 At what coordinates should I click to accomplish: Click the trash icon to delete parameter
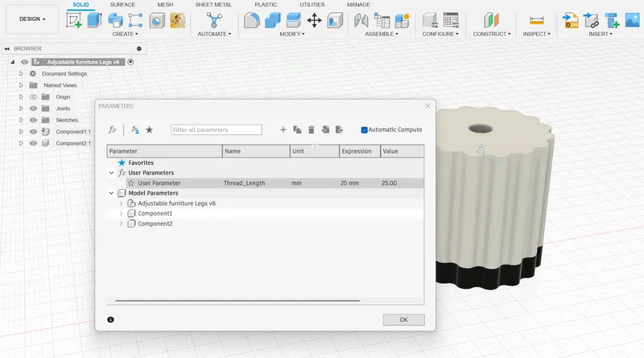(311, 130)
